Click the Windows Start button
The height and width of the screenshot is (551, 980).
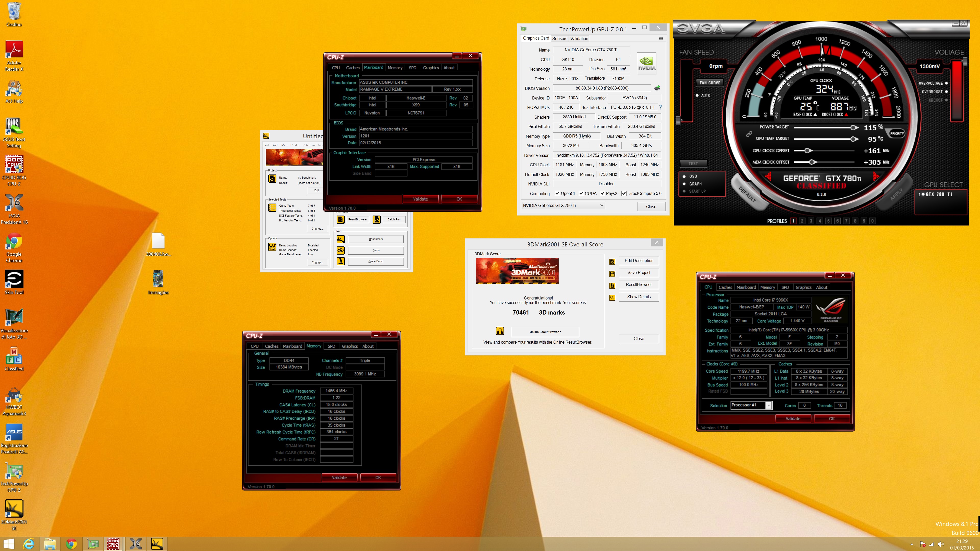tap(8, 544)
